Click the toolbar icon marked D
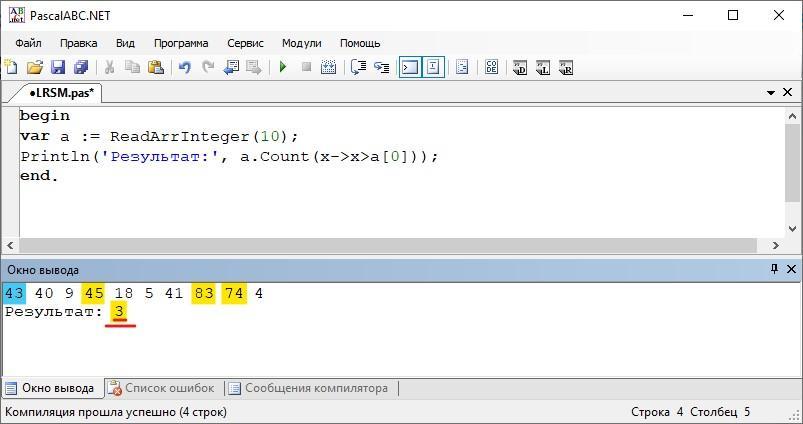Screen dimensions: 803x424 click(x=520, y=67)
